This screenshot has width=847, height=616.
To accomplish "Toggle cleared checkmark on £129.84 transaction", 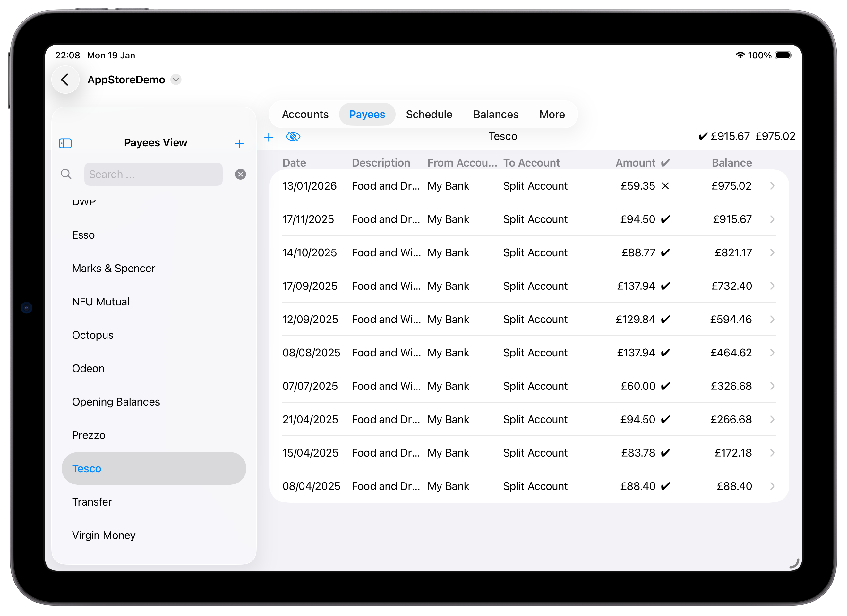I will pos(665,320).
